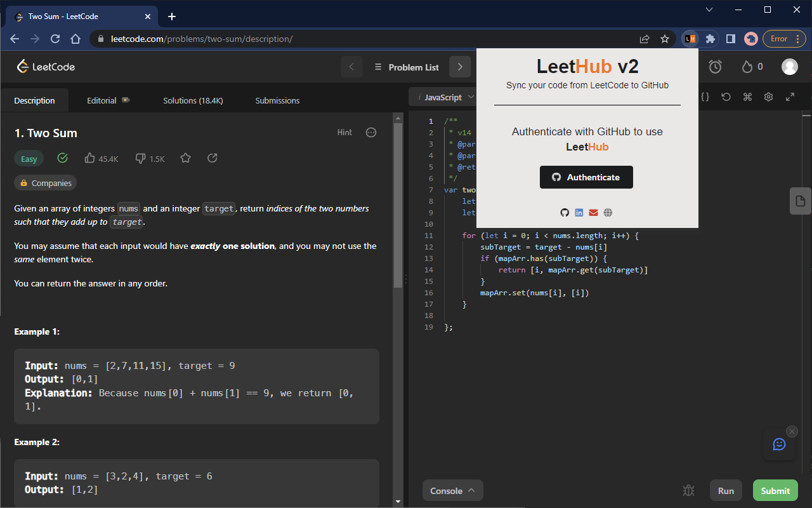Run the code
Viewport: 812px width, 508px height.
(x=726, y=490)
